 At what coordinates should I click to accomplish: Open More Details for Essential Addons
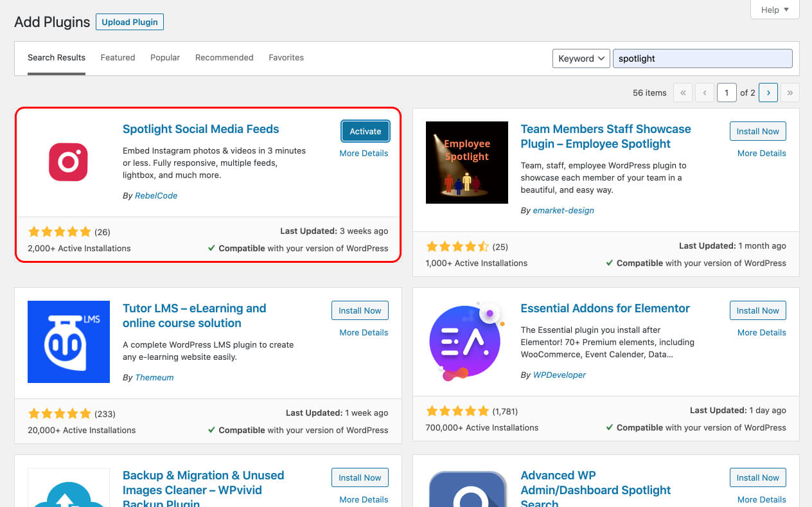pos(762,332)
